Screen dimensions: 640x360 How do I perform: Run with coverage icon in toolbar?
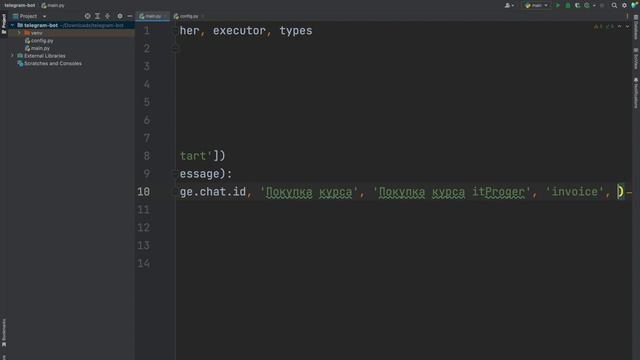(578, 5)
